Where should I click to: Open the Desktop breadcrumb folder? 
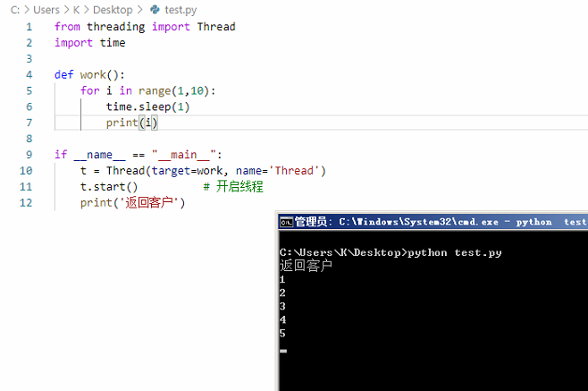pos(112,10)
